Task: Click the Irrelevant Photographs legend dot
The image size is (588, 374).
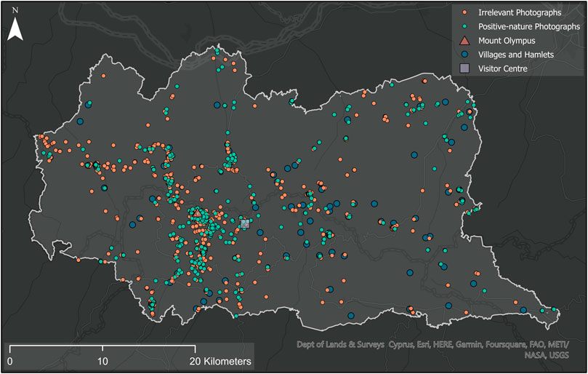Action: pos(464,13)
